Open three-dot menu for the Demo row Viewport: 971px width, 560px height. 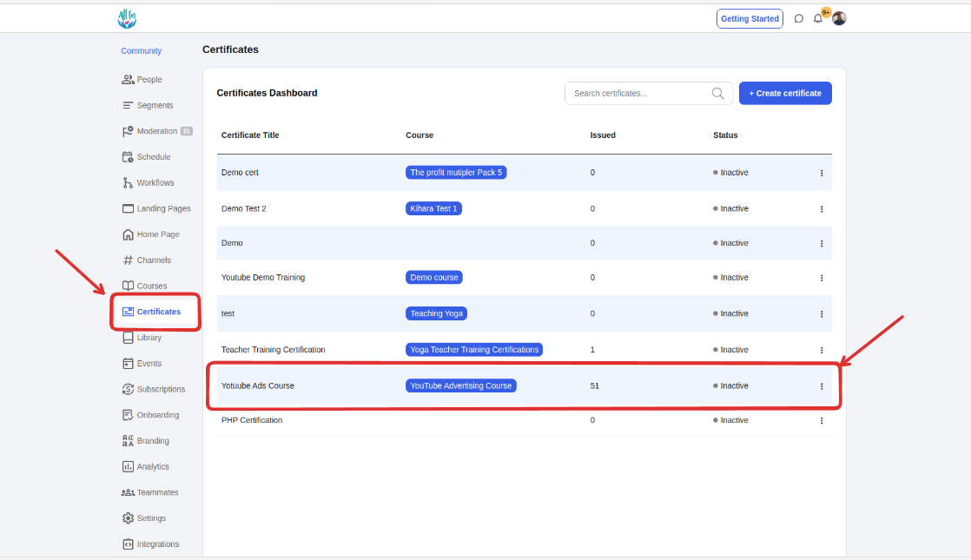tap(822, 244)
